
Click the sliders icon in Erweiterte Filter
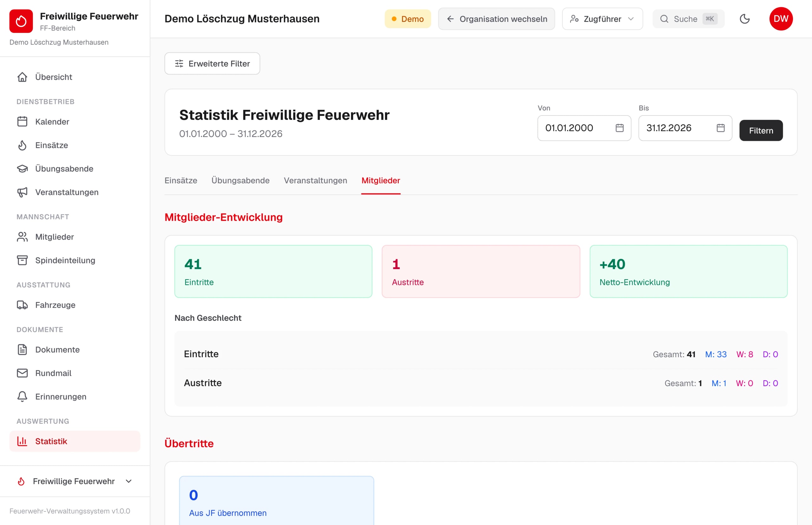179,64
